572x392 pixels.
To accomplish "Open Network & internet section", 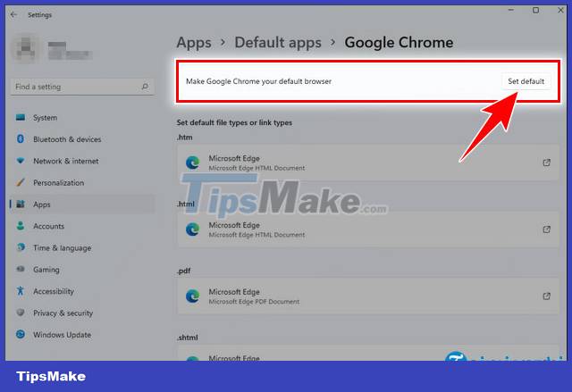I will 82,161.
